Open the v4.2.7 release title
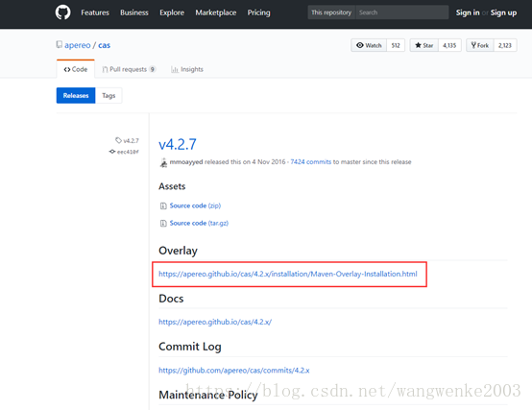Screen dimensions: 532x410 pyautogui.click(x=178, y=144)
